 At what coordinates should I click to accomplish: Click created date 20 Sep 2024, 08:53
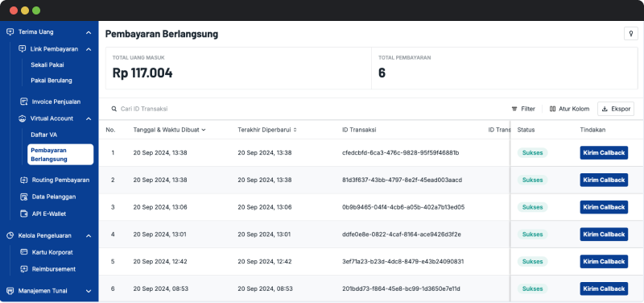(160, 288)
